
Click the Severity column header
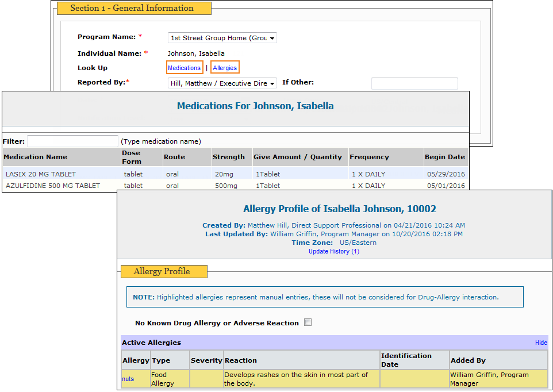pyautogui.click(x=206, y=360)
